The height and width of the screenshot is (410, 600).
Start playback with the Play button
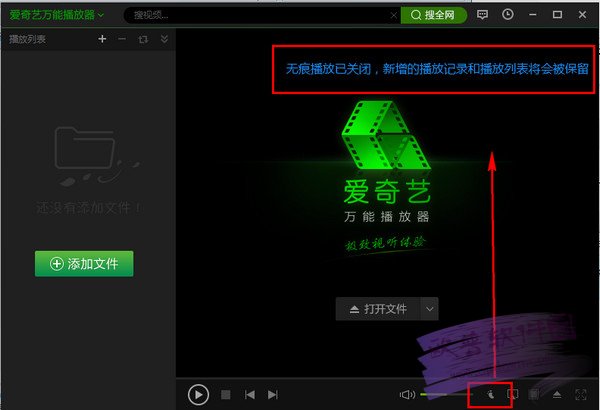(198, 394)
